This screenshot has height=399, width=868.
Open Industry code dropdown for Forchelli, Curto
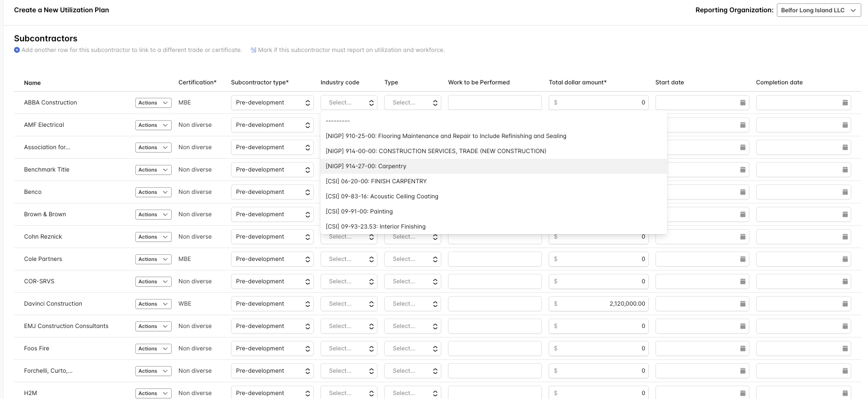(349, 371)
